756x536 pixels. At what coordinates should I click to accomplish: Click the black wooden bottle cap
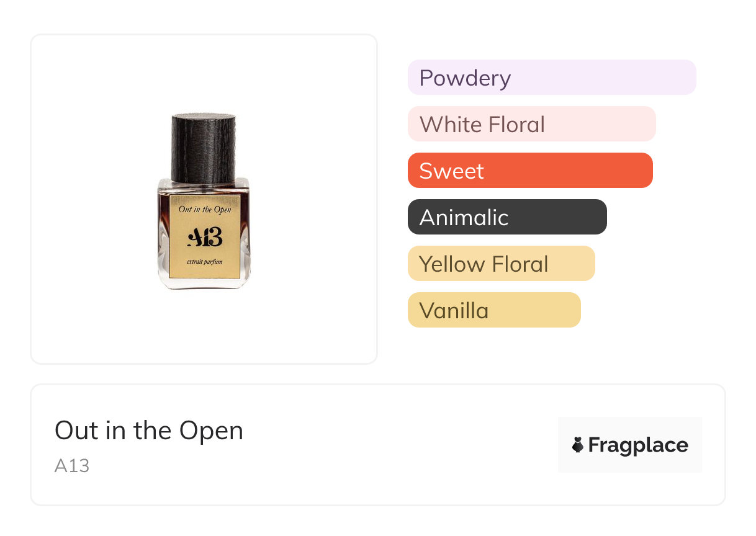point(204,148)
